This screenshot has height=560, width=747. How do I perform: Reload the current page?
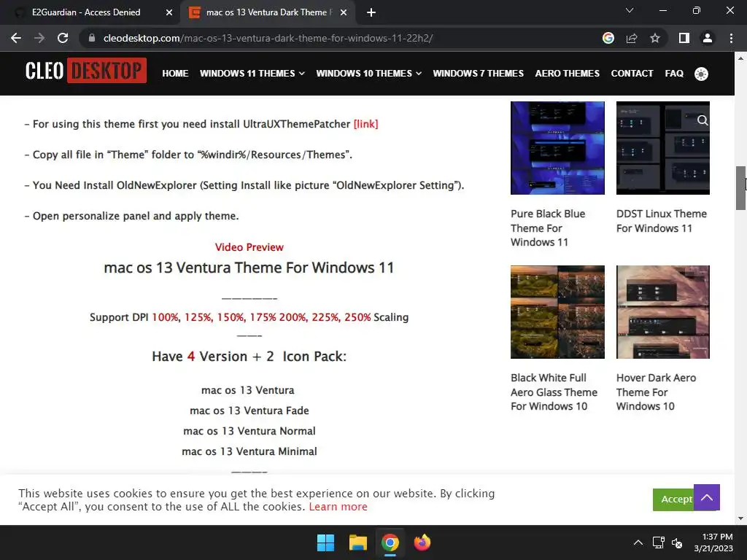63,38
